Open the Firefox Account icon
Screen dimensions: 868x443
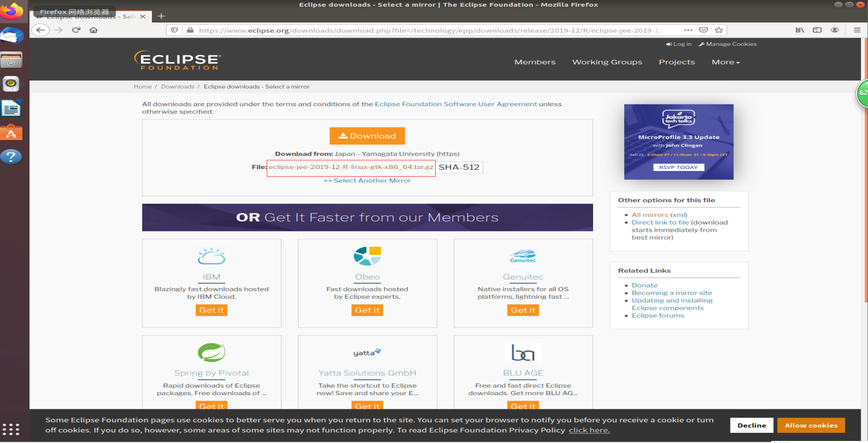835,30
